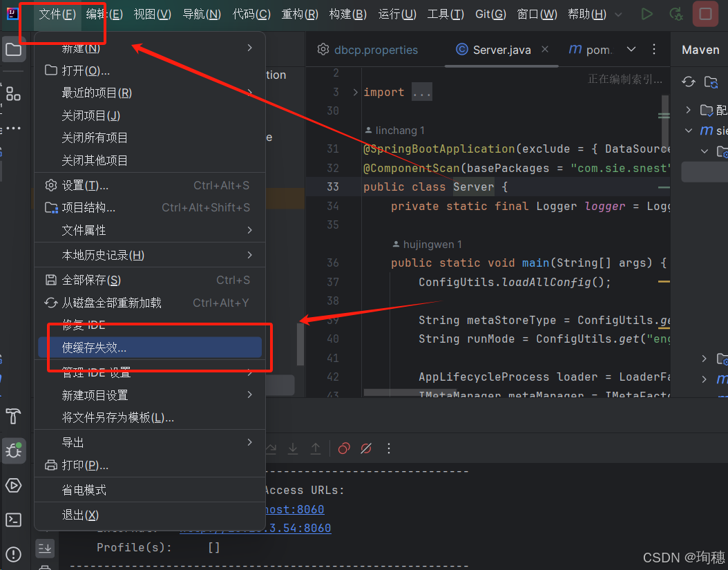Open the 视图(V) menu
This screenshot has width=728, height=570.
(152, 14)
